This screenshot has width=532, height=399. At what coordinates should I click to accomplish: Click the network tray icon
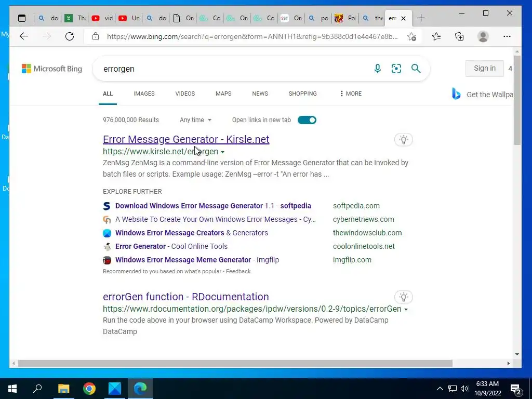[453, 389]
